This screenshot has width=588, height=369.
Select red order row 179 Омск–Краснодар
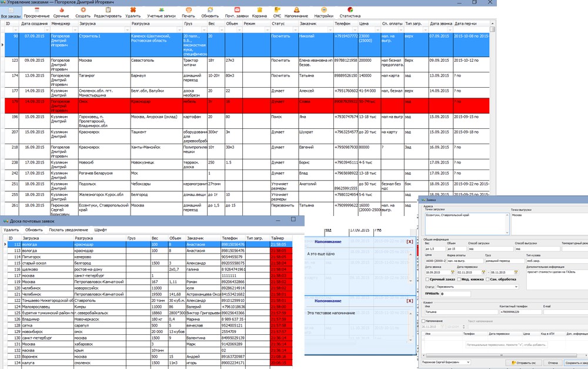pyautogui.click(x=247, y=106)
